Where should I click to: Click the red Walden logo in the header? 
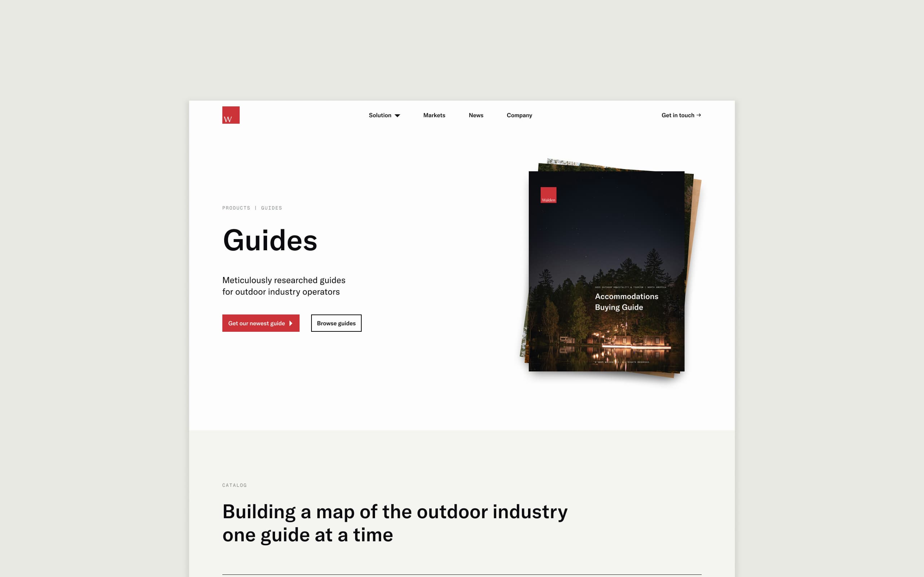tap(231, 115)
